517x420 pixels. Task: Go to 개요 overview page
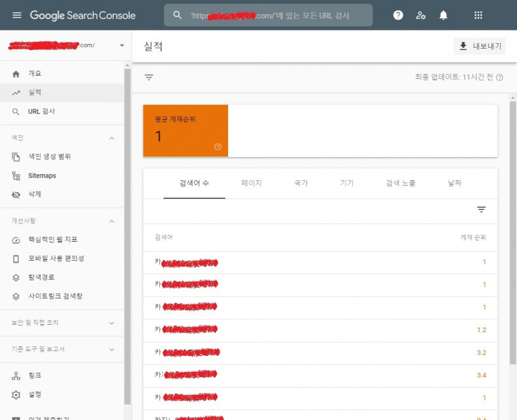tap(62, 74)
